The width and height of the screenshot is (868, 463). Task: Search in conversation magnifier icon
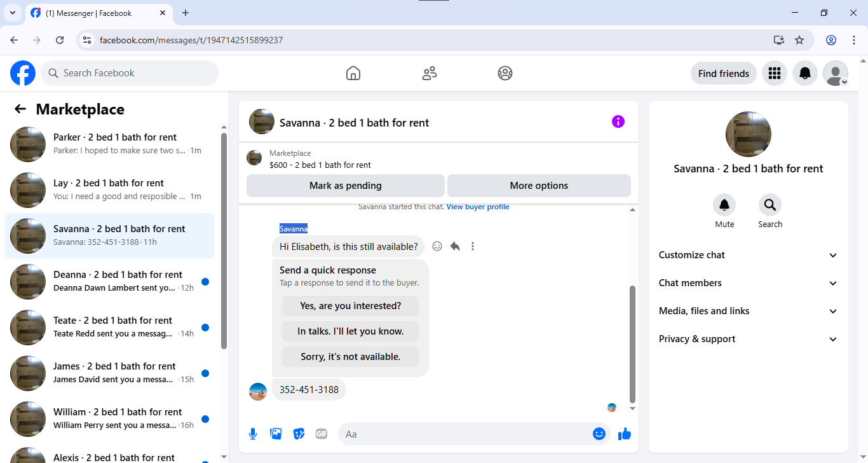[770, 205]
